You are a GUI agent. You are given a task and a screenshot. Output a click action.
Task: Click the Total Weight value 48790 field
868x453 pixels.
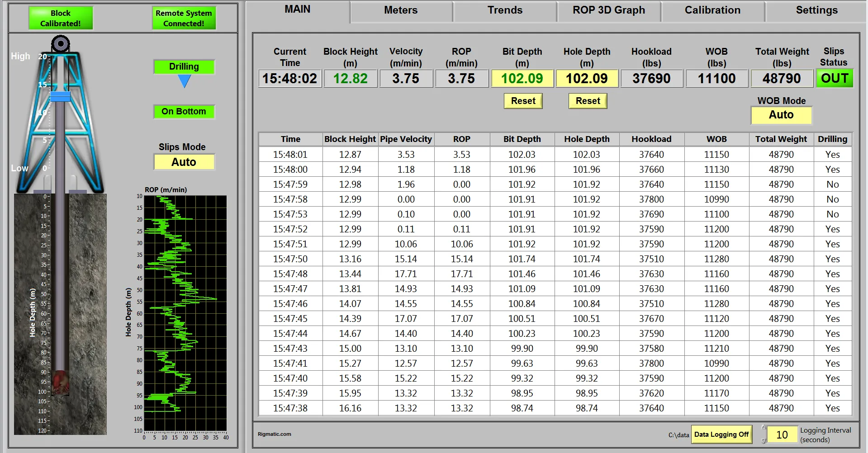[782, 78]
